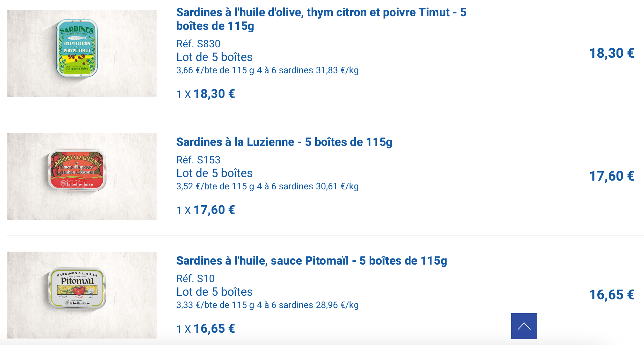Viewport: 644px width, 345px height.
Task: Open the Sardines sauce Pitomaïl product link
Action: [x=311, y=261]
